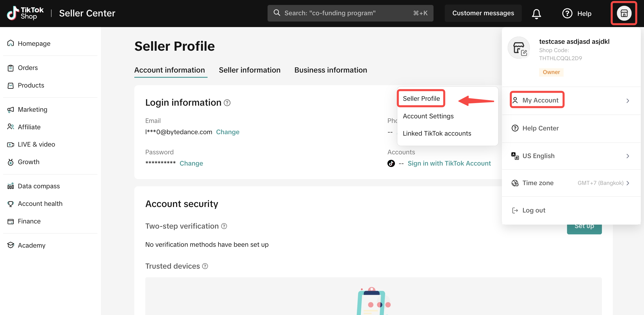Expand the My Account submenu chevron
This screenshot has width=644, height=315.
click(x=628, y=101)
